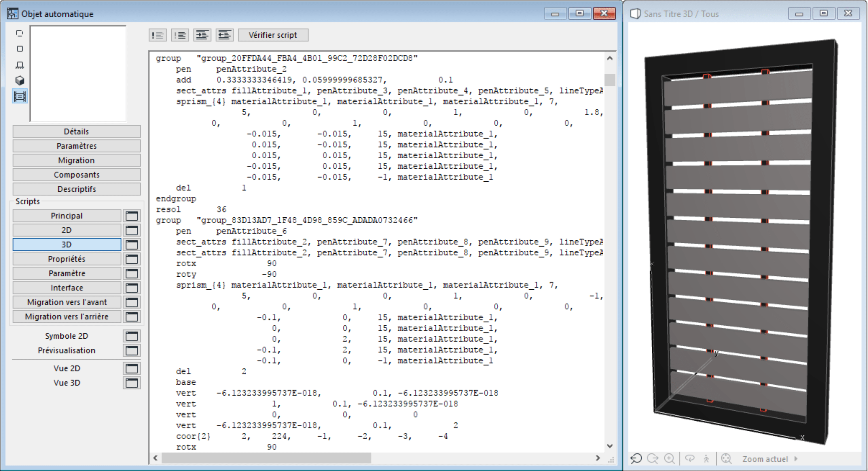Open Symbole 2D window icon

pyautogui.click(x=132, y=336)
